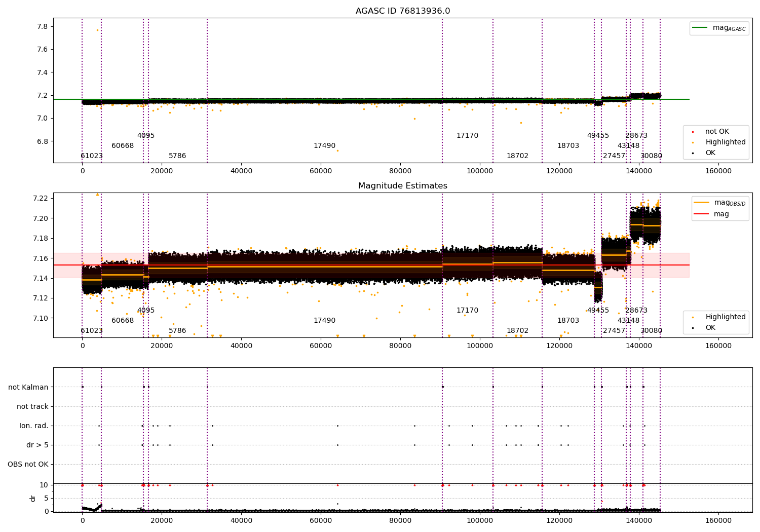Click y-axis tick 6.8 in top plot

pos(43,141)
